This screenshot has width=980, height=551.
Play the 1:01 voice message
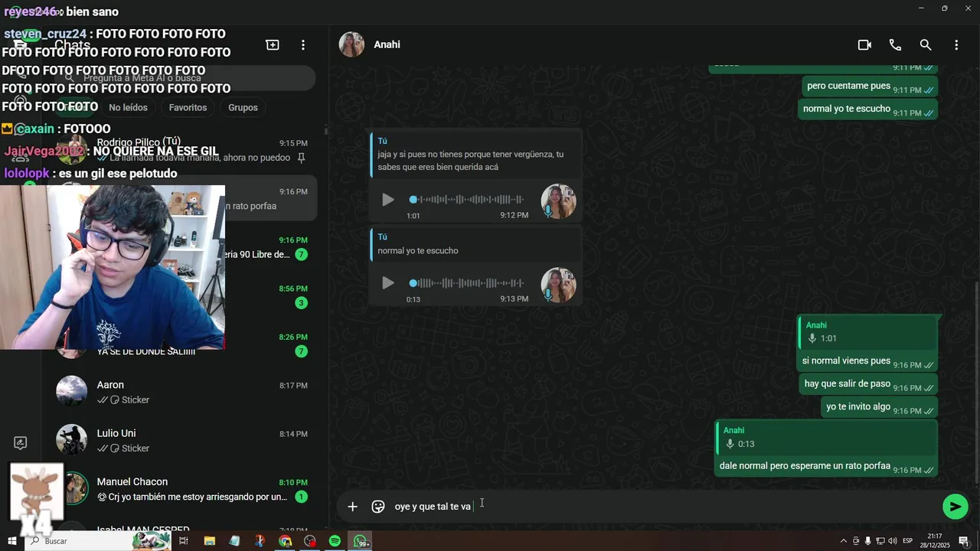(388, 200)
